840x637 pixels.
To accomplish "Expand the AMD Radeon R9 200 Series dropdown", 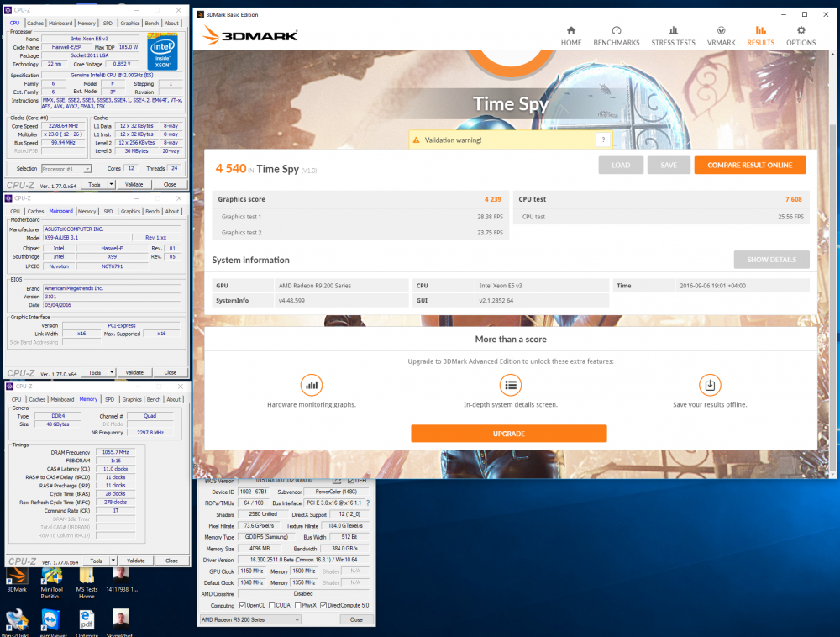I will tap(296, 619).
